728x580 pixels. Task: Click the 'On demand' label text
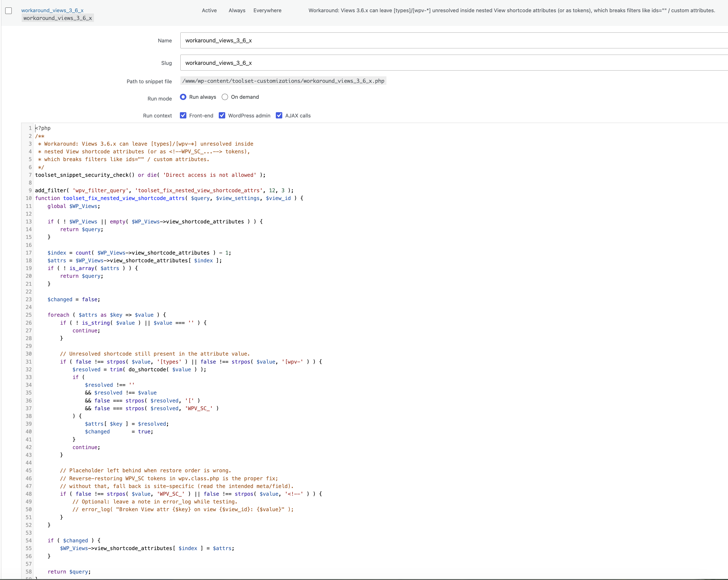[x=245, y=97]
